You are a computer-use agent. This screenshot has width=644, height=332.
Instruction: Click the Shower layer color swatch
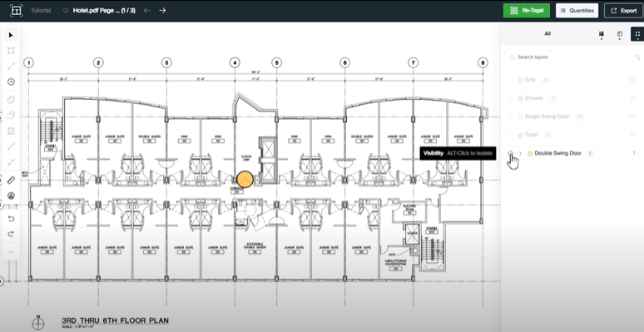pyautogui.click(x=520, y=98)
